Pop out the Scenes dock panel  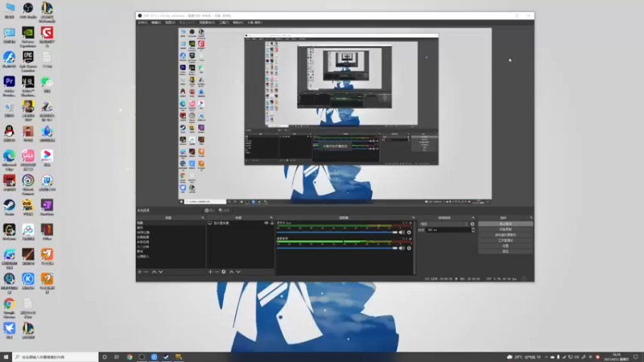pyautogui.click(x=203, y=218)
